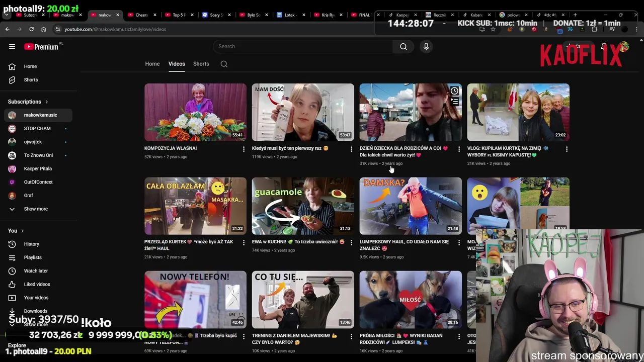Viewport: 644px width, 362px height.
Task: Click the YouTube search input field
Action: 303,47
